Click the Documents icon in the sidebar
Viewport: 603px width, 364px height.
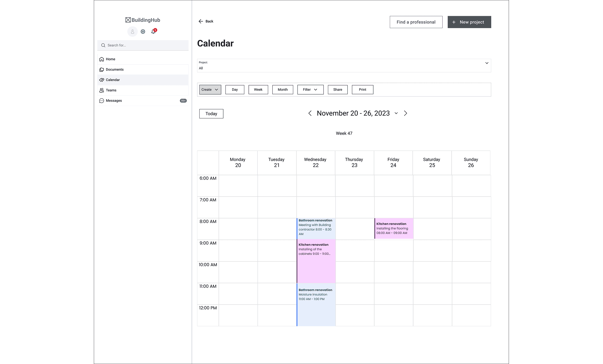(x=102, y=70)
